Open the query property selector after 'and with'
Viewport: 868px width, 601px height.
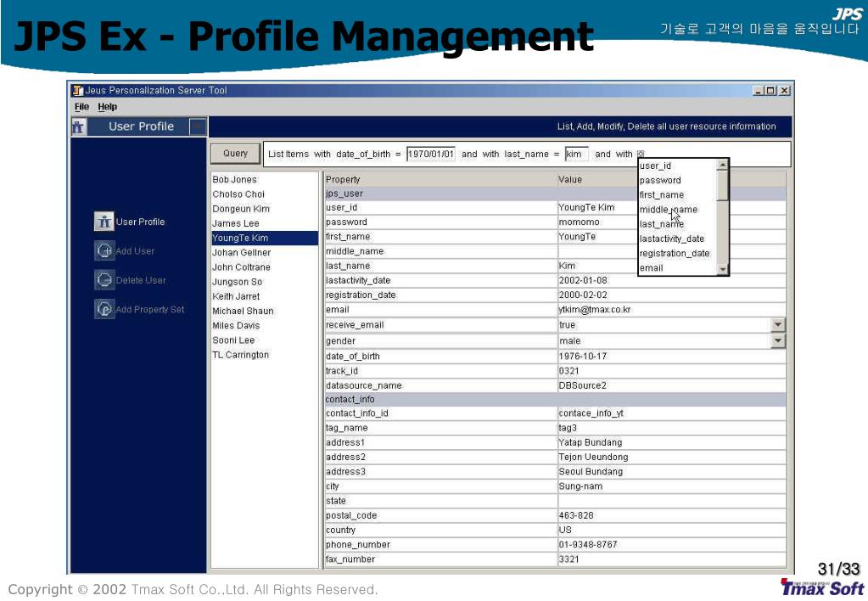point(641,154)
